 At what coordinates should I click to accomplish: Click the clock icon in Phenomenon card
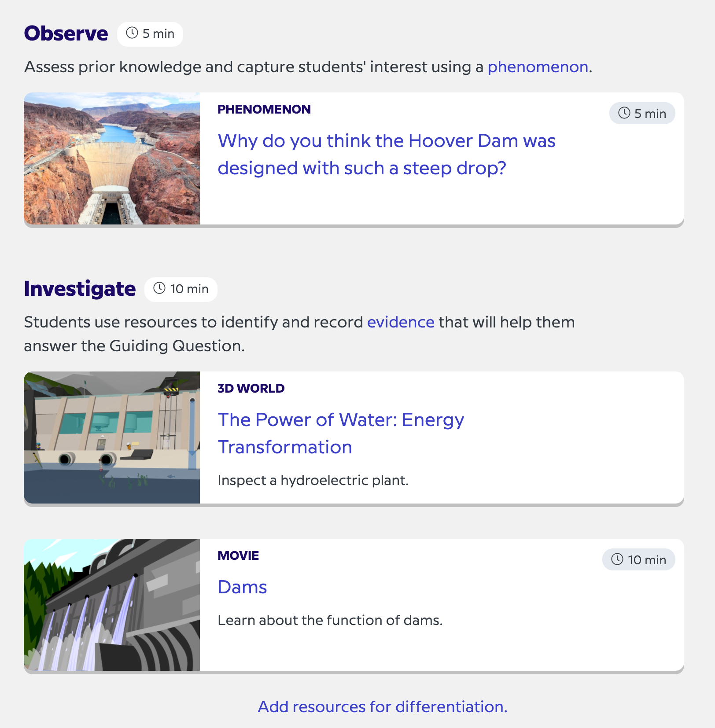coord(624,113)
